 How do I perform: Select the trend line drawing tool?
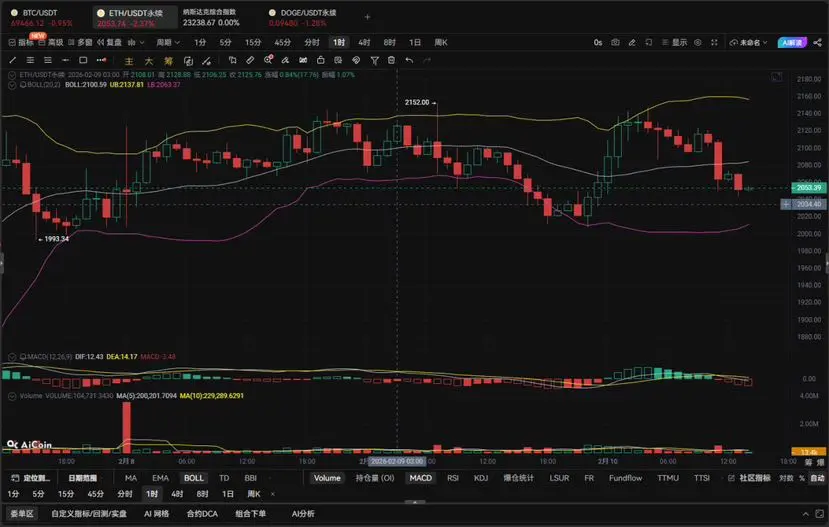point(13,60)
